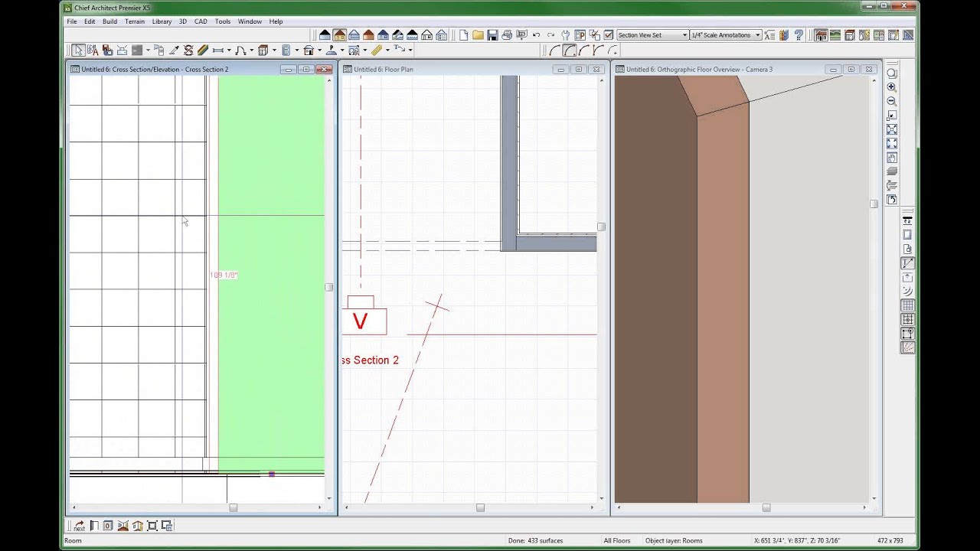
Task: Expand the Roof tool dropdown arrow
Action: tap(319, 50)
